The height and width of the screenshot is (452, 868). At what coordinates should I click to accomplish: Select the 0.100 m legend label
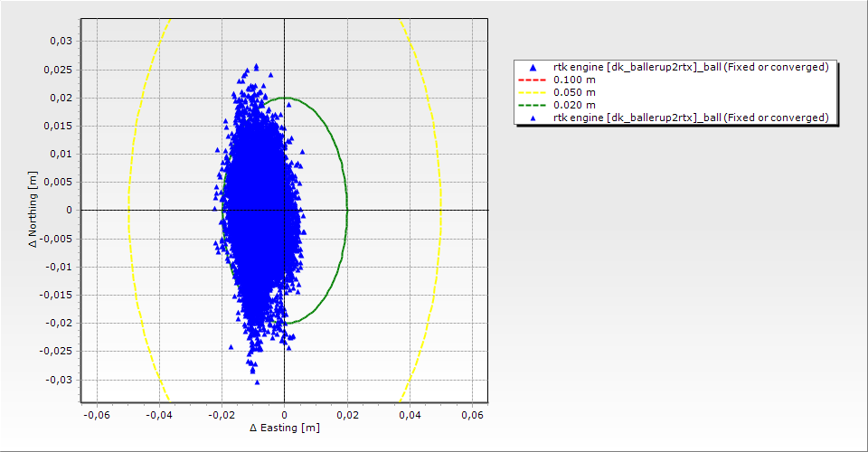pyautogui.click(x=575, y=80)
